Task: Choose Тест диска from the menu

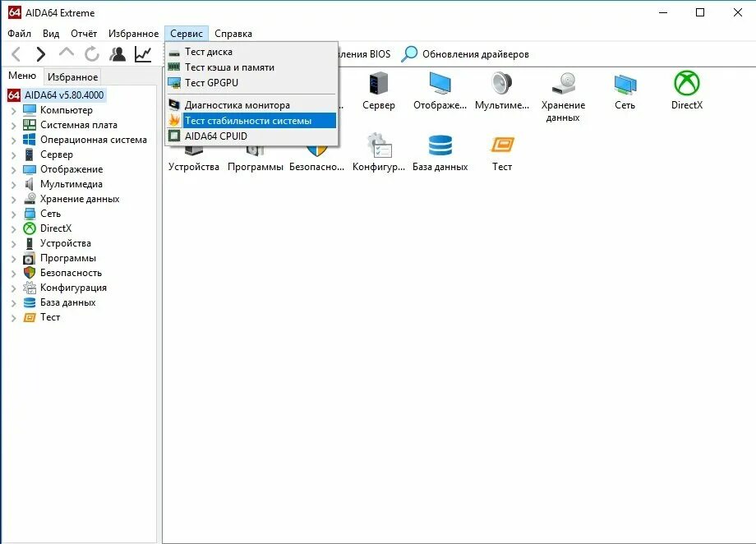Action: pos(251,52)
